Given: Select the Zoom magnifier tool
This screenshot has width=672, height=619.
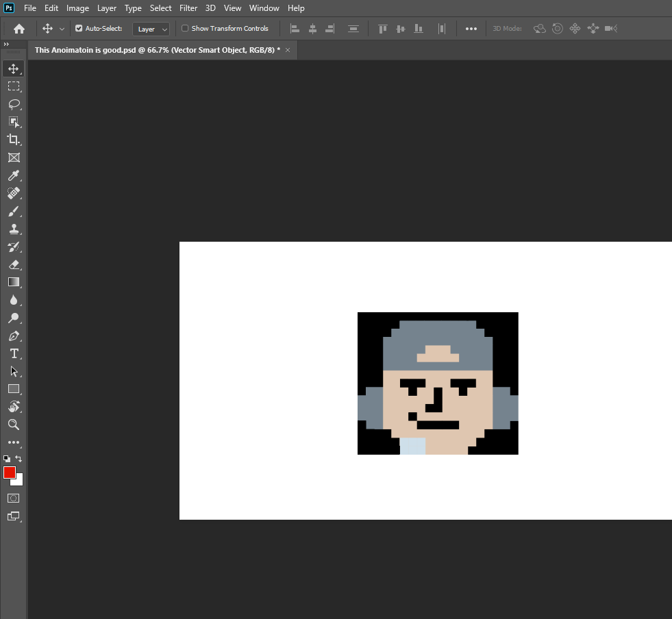Looking at the screenshot, I should [x=14, y=425].
